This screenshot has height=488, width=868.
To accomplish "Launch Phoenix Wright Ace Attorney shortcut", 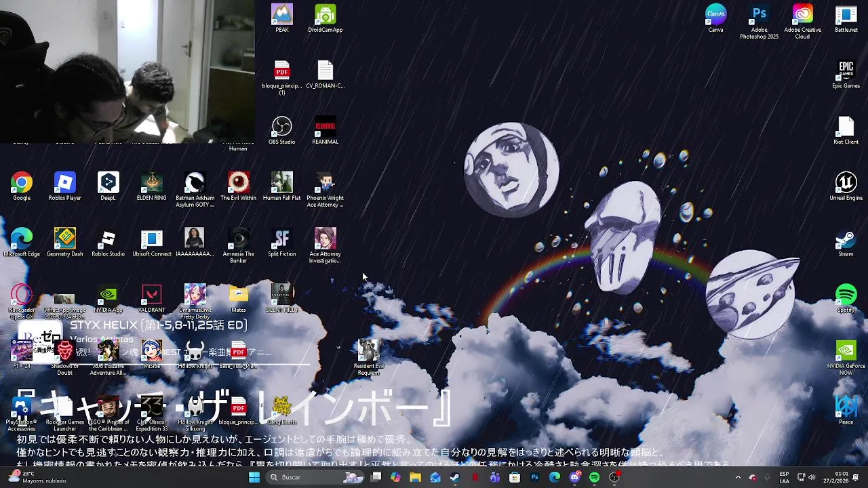I will [325, 190].
